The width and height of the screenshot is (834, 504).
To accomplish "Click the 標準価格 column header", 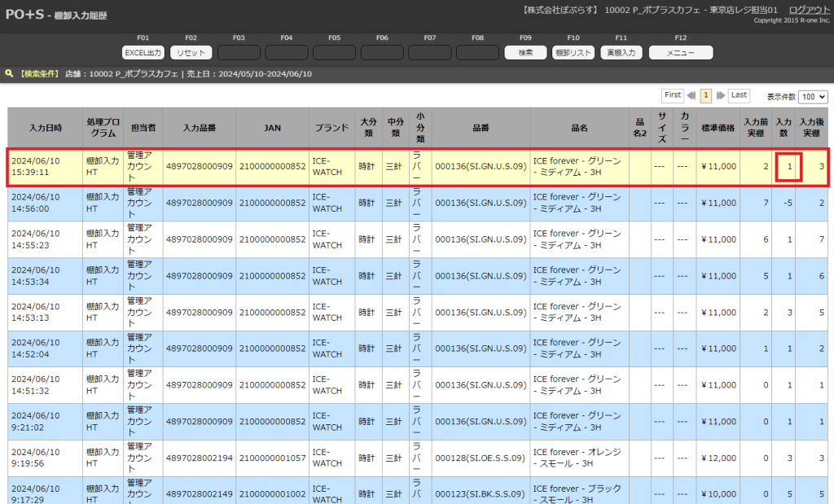I will [718, 128].
